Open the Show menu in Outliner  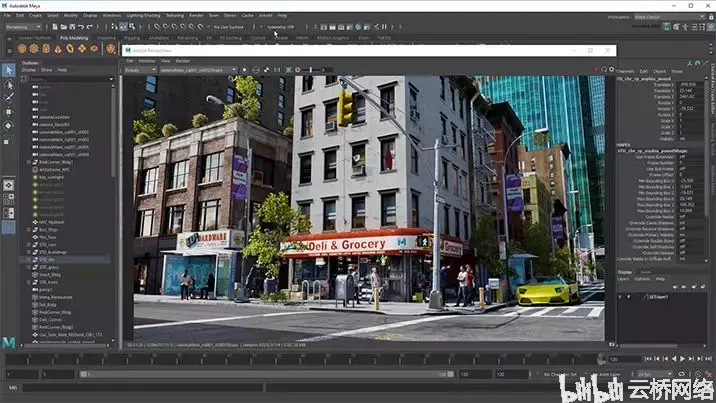click(x=47, y=70)
